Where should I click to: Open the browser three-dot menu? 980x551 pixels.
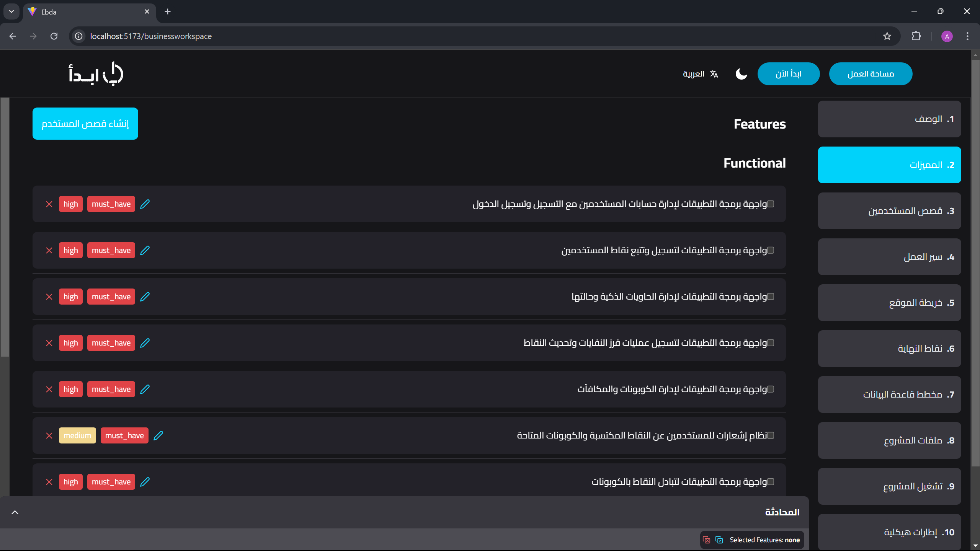pos(967,36)
